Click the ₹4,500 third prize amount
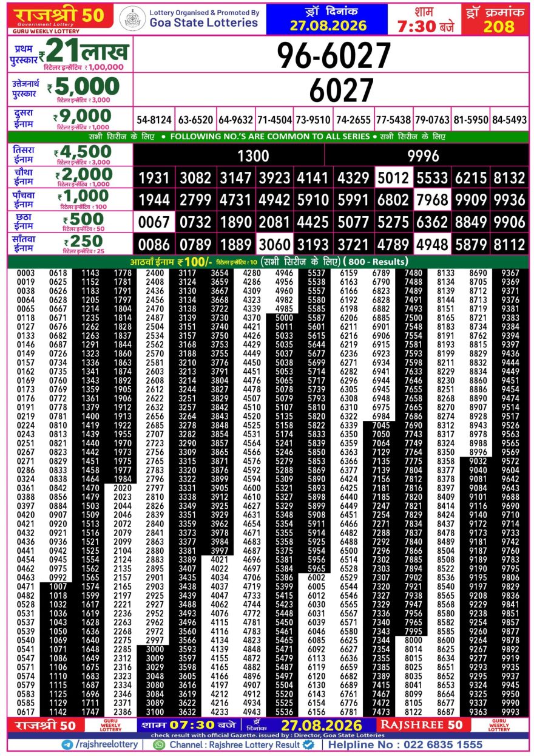 point(83,152)
